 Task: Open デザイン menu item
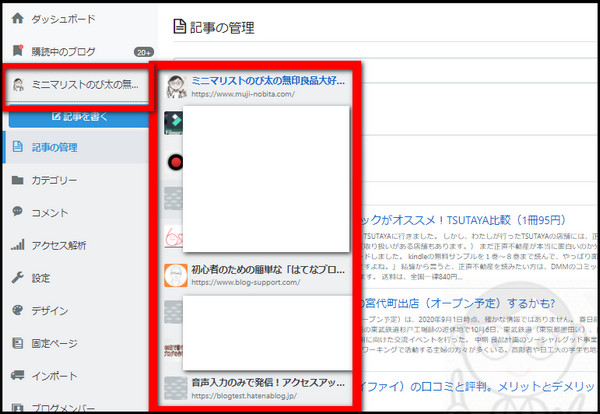[50, 311]
